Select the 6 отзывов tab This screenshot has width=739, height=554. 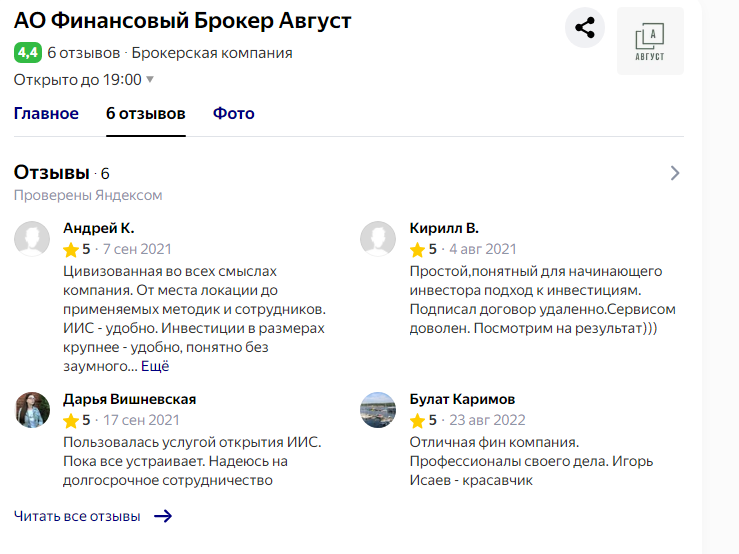click(x=146, y=113)
